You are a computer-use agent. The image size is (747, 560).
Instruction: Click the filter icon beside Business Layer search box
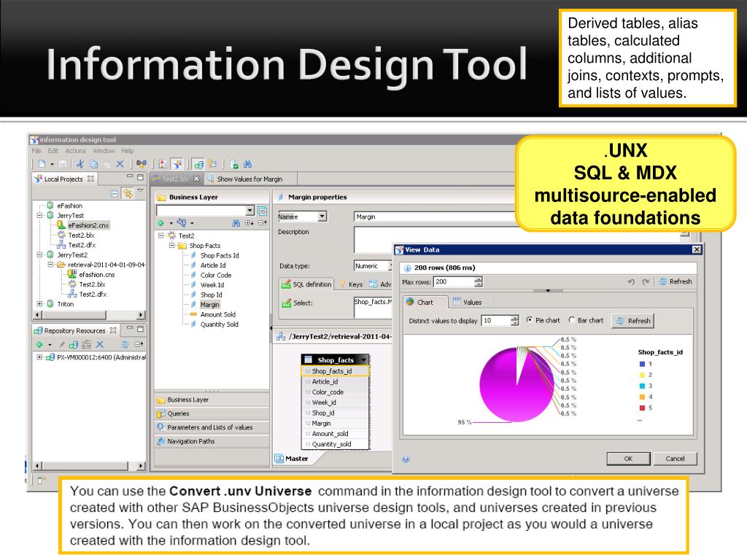click(262, 211)
